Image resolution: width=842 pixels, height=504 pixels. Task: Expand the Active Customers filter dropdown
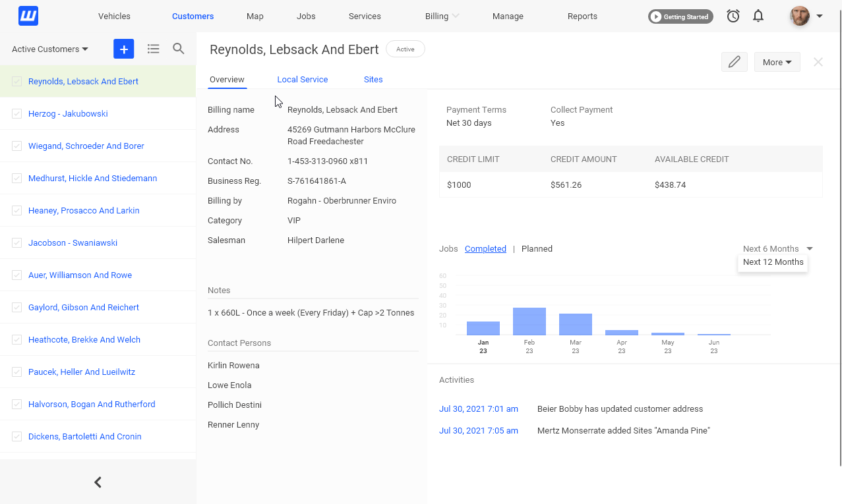point(50,49)
